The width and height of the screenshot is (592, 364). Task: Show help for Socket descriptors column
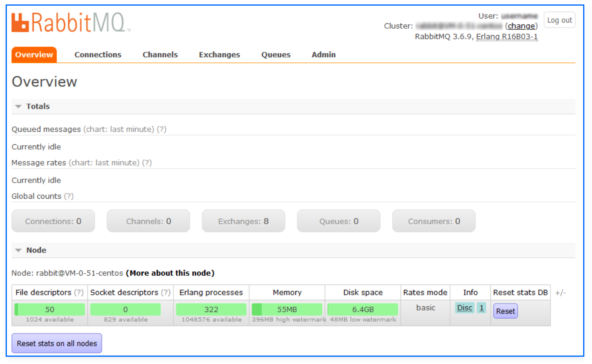166,293
